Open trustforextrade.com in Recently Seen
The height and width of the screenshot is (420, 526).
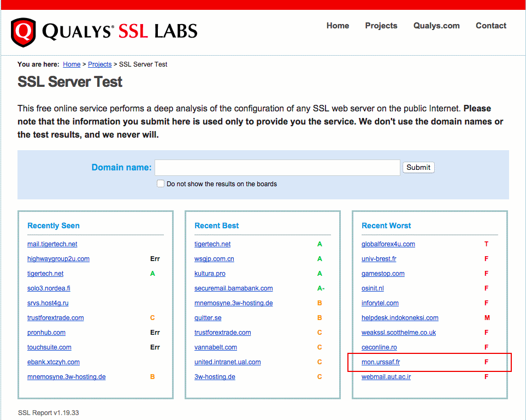point(56,318)
